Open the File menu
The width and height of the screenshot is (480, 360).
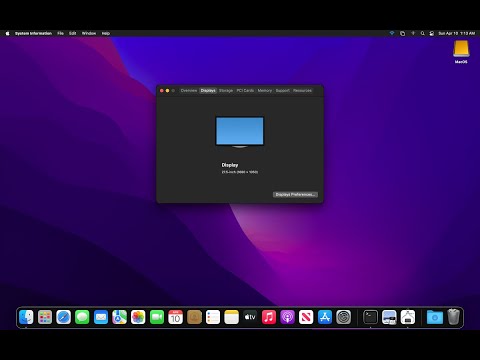coord(60,33)
